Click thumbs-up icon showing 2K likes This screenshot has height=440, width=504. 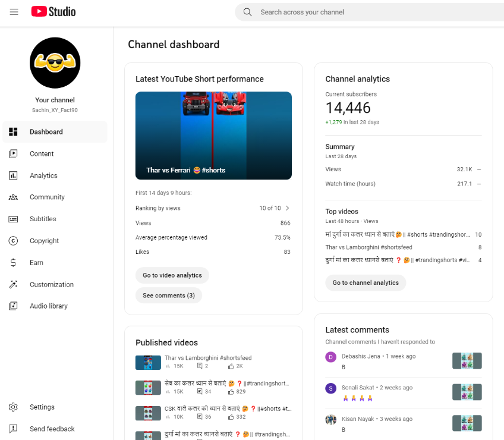pos(231,366)
